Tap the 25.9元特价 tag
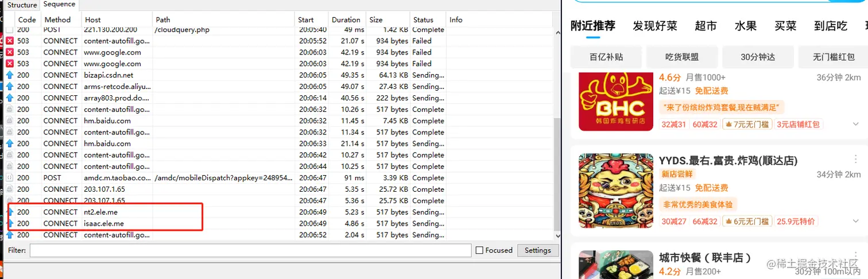 point(796,222)
